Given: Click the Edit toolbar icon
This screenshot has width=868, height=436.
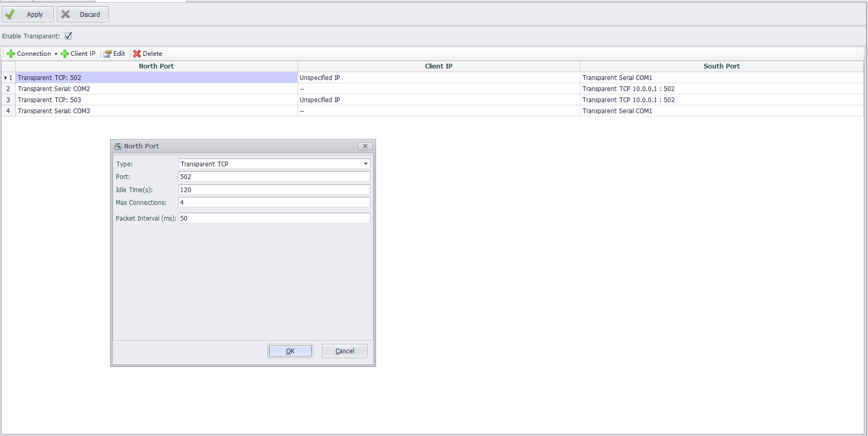Looking at the screenshot, I should click(x=107, y=54).
